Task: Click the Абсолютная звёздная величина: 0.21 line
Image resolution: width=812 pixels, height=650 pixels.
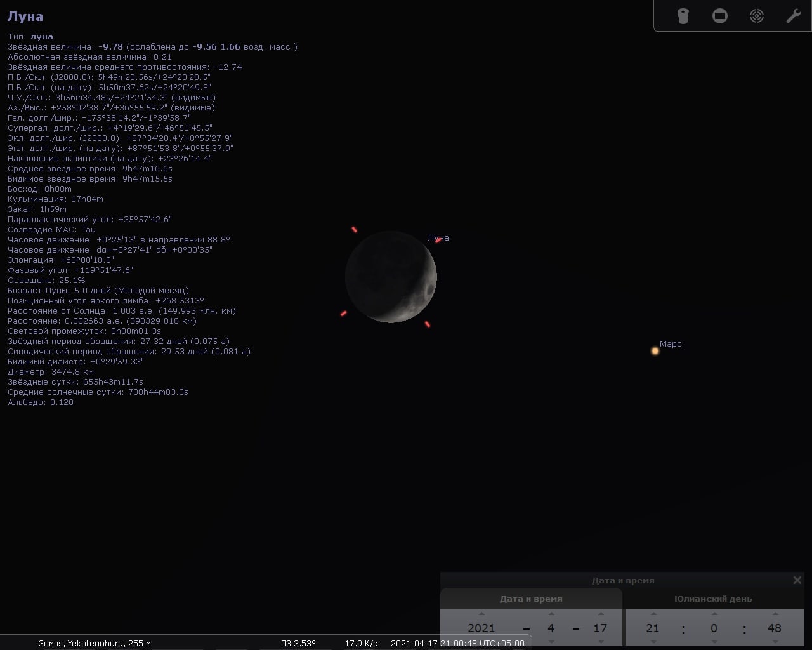Action: [90, 56]
